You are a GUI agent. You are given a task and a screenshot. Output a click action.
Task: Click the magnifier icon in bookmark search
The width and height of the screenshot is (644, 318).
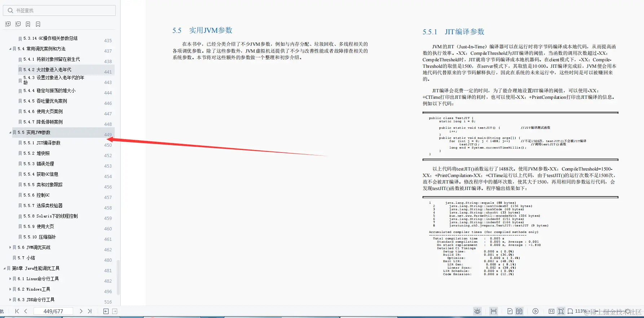pos(10,10)
